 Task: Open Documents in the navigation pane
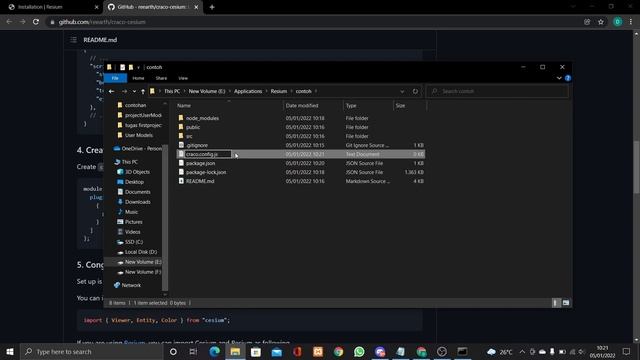click(137, 192)
